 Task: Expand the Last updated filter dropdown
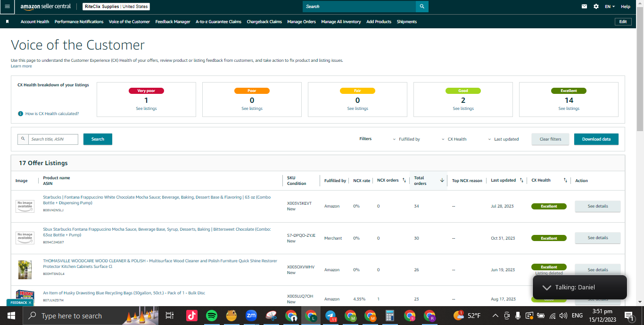click(x=504, y=139)
